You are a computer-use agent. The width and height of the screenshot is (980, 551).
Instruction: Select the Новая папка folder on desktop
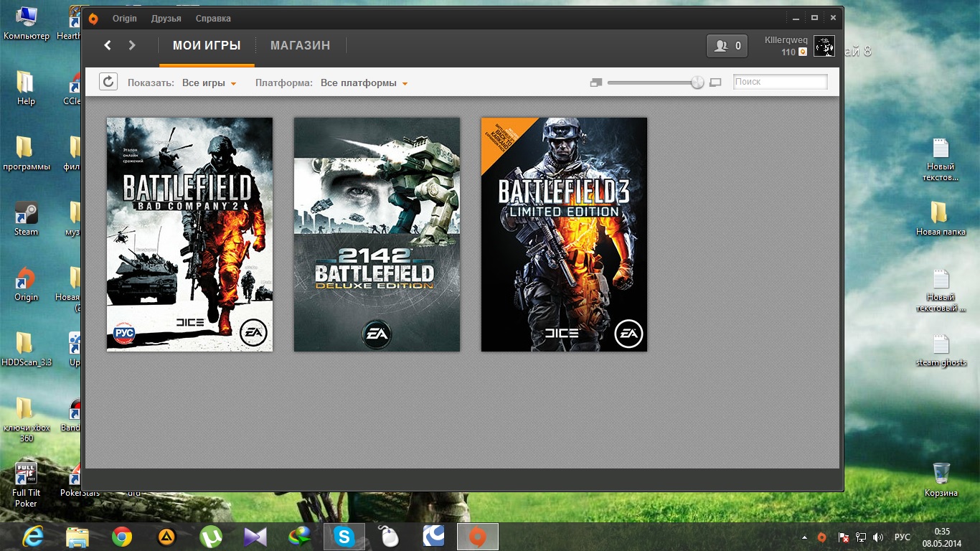pos(941,219)
